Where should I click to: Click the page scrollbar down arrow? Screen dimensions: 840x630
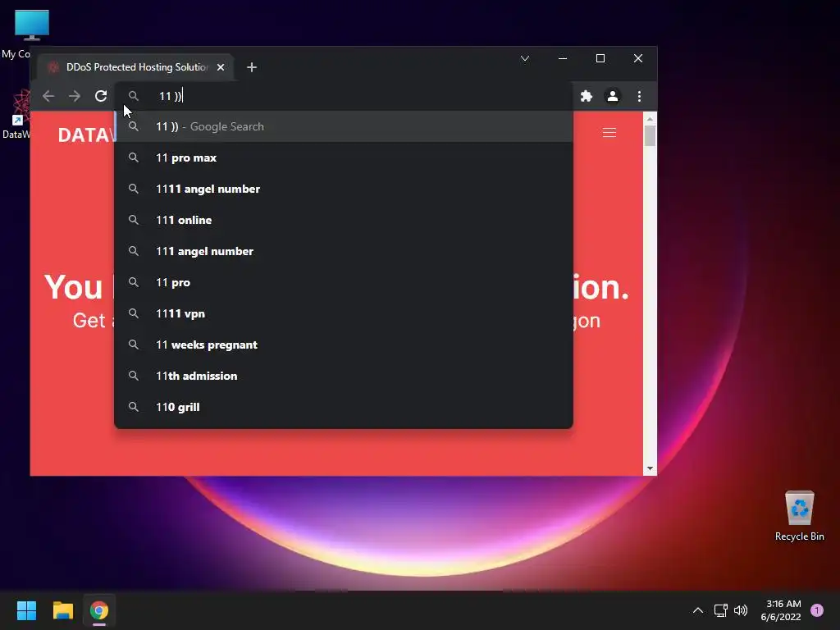[x=650, y=468]
